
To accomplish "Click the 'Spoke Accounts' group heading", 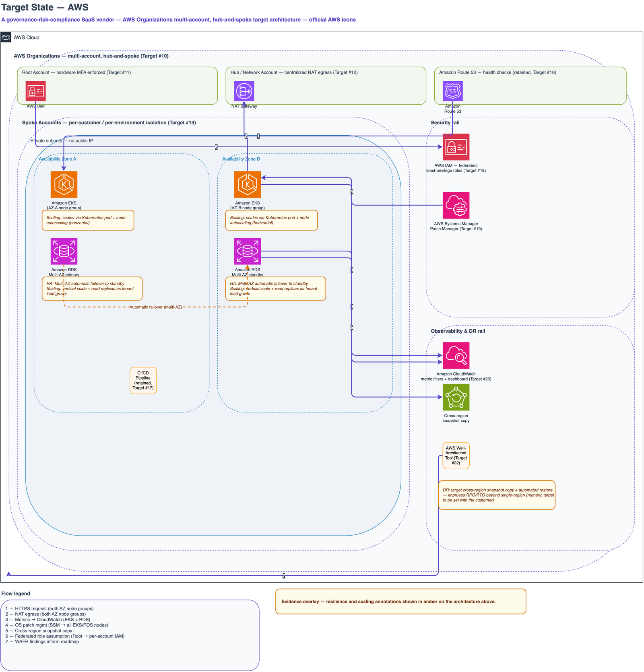I will tap(109, 123).
